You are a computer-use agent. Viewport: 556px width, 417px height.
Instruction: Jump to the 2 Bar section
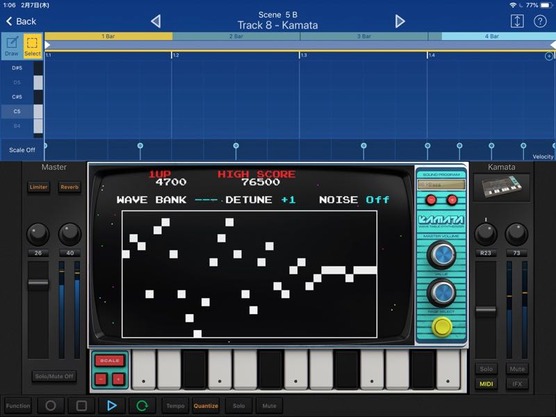point(236,36)
